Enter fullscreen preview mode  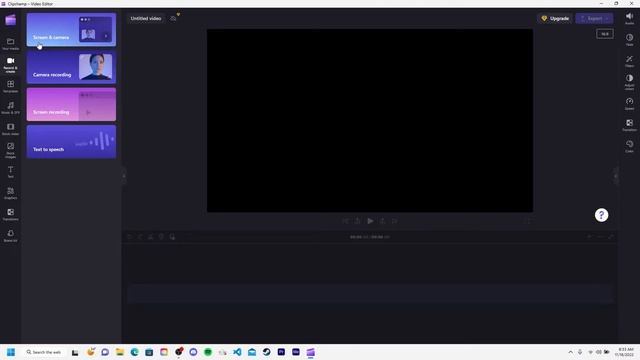[x=527, y=221]
